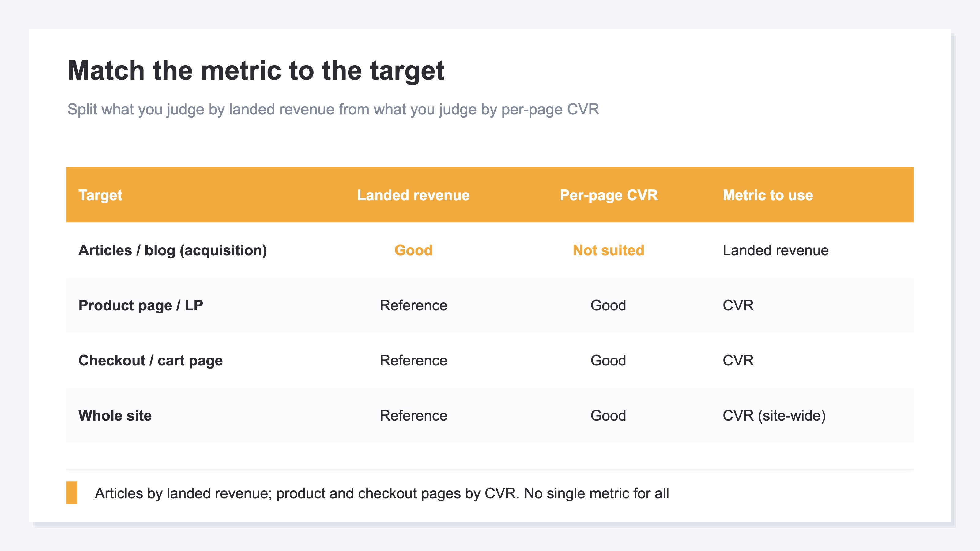Select the 'Checkout / cart page' row label
980x551 pixels.
coord(151,361)
